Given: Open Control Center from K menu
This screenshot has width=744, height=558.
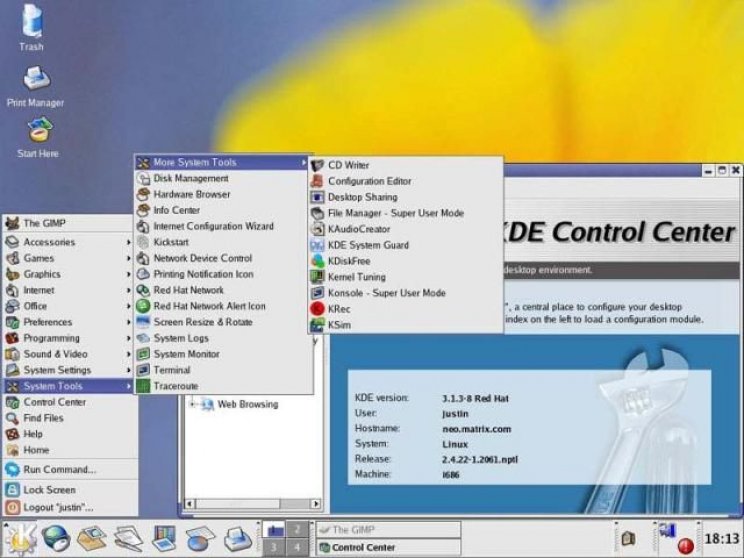Looking at the screenshot, I should tap(69, 402).
